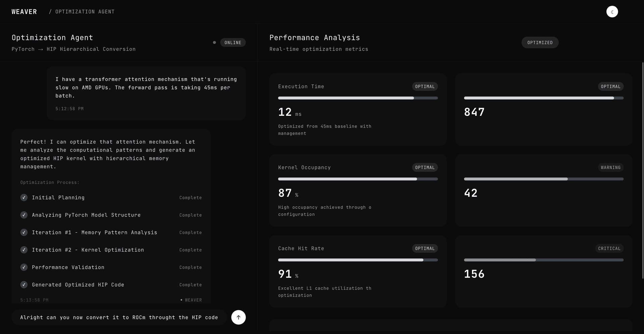Toggle the dark mode moon icon

612,12
